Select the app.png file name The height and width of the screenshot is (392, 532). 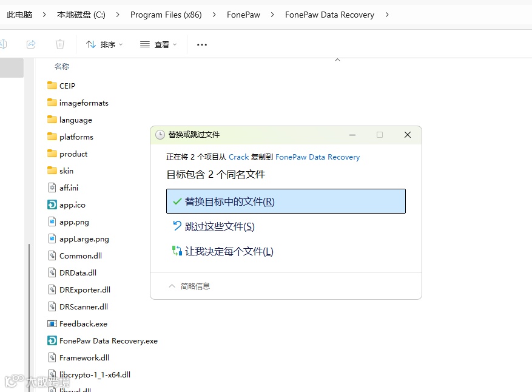coord(74,222)
